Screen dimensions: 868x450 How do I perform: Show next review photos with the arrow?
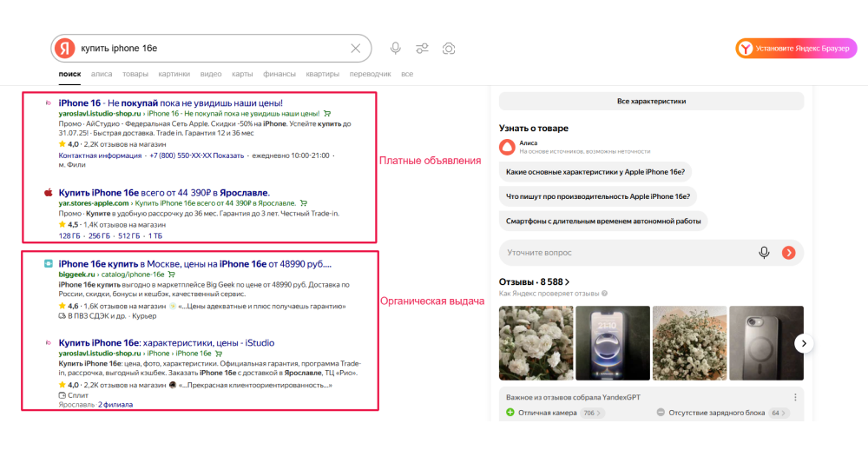tap(804, 344)
